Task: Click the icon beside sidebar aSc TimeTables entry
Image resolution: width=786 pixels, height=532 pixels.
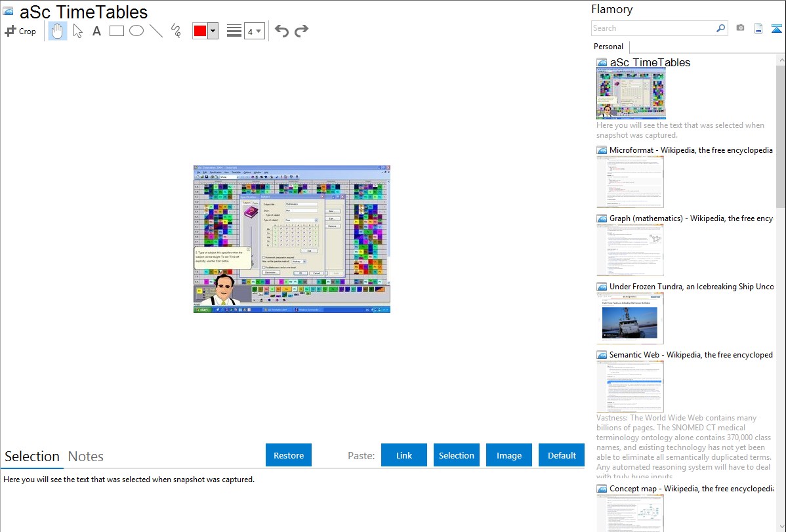Action: 602,63
